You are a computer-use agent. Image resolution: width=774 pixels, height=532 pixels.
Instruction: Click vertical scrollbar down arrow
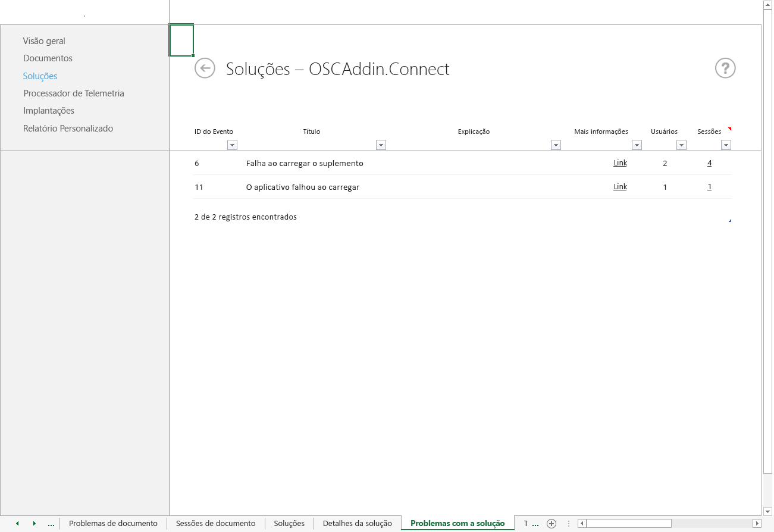pos(767,511)
